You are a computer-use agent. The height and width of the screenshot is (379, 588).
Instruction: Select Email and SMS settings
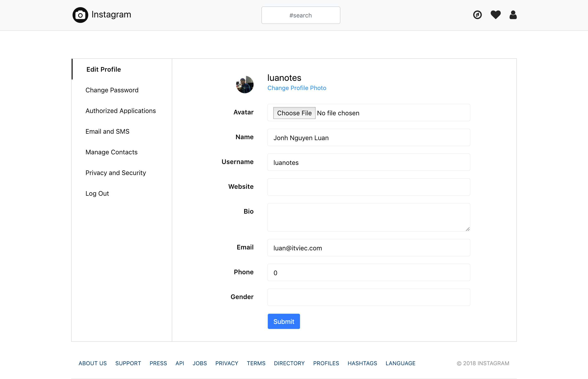[107, 131]
